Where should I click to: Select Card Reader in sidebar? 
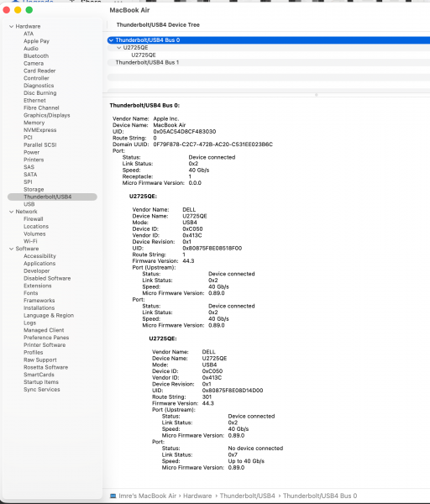pos(39,71)
